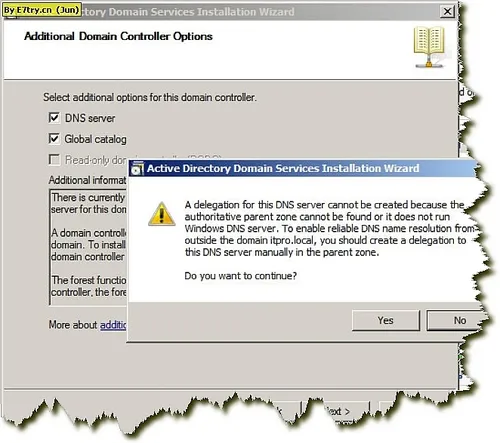500x443 pixels.
Task: Click the Additional information label
Action: (x=87, y=180)
